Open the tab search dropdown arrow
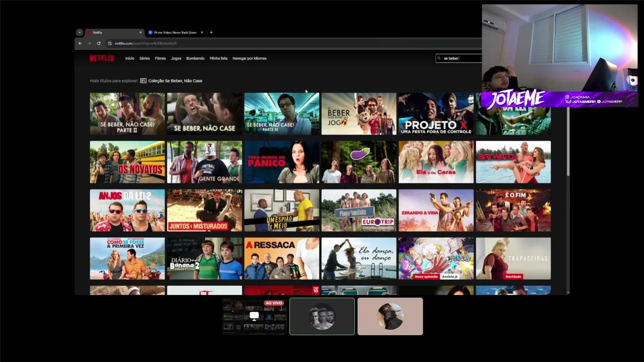 (x=79, y=32)
